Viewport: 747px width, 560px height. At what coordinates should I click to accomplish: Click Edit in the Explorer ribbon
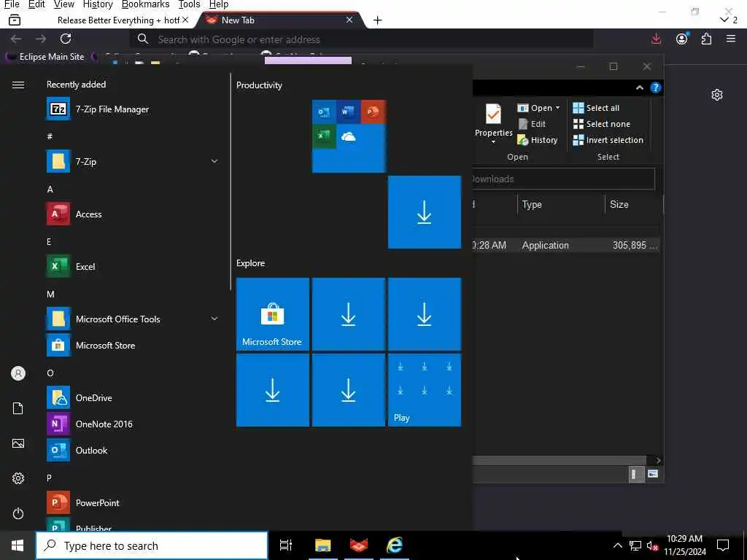coord(532,124)
